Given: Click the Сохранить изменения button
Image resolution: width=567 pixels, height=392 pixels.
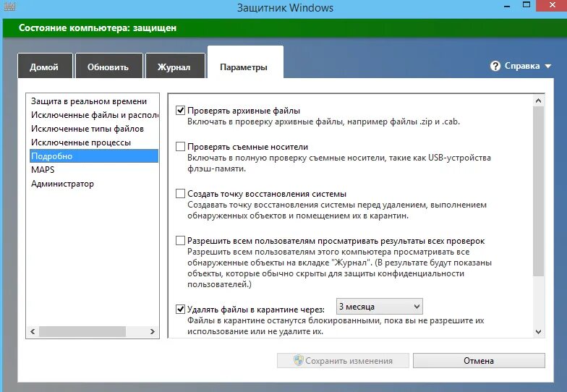Looking at the screenshot, I should [343, 360].
